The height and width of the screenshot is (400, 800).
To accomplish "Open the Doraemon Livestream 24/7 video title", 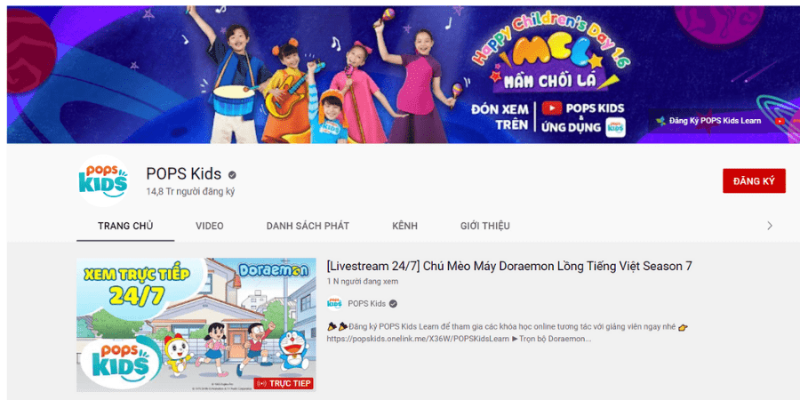I will tap(509, 266).
